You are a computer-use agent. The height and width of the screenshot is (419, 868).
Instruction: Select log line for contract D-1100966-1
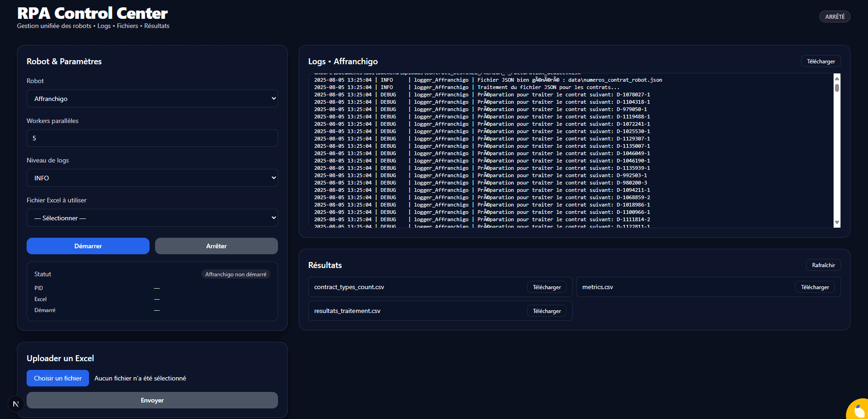click(482, 212)
